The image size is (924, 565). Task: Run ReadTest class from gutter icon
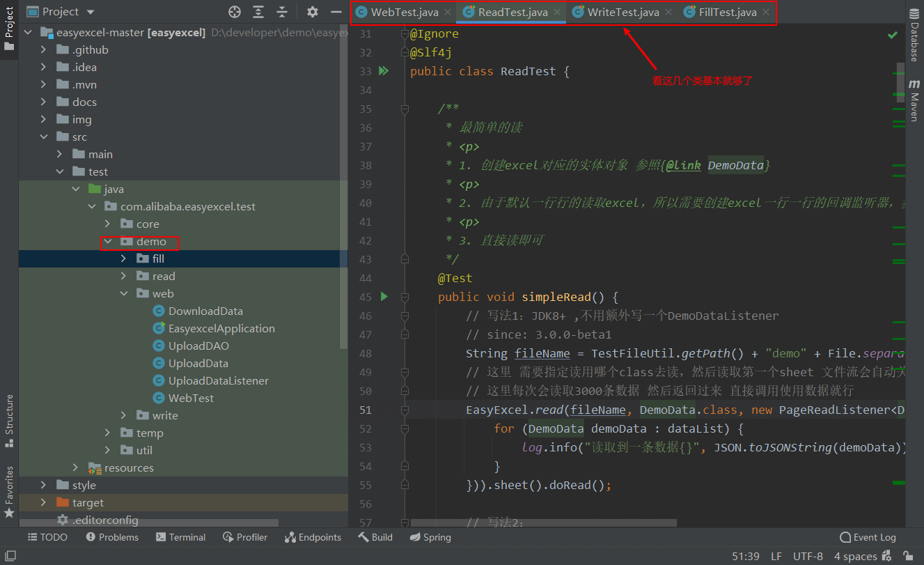383,71
